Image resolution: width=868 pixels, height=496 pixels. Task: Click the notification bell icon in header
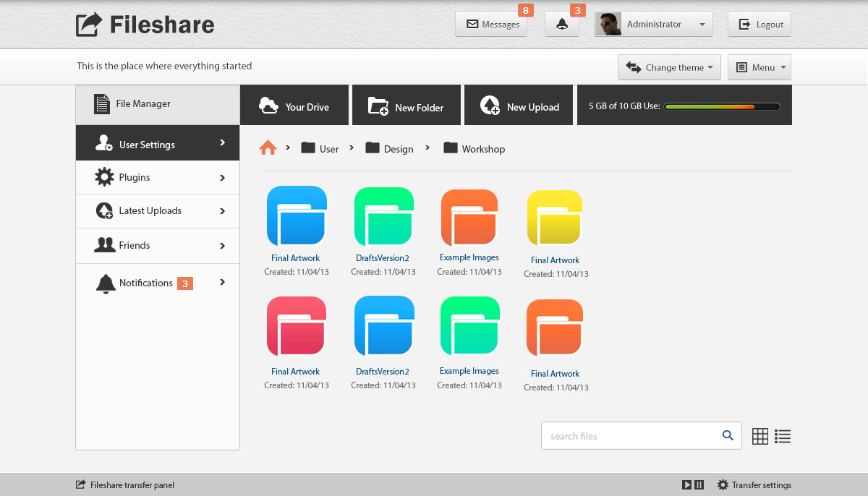tap(562, 25)
